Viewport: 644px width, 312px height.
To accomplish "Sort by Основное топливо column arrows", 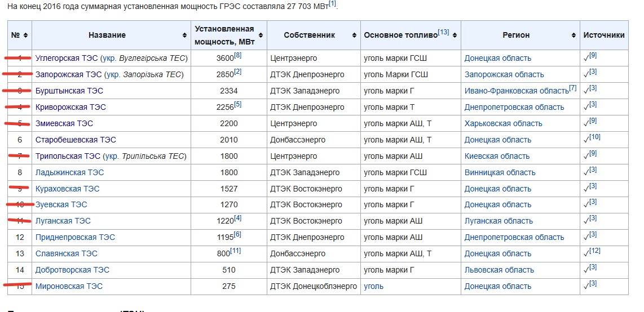I will (x=455, y=35).
